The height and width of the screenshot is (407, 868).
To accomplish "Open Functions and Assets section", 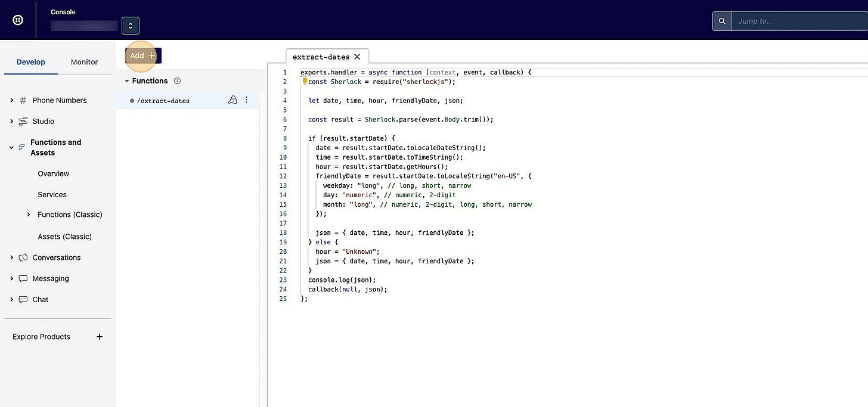I will [56, 147].
